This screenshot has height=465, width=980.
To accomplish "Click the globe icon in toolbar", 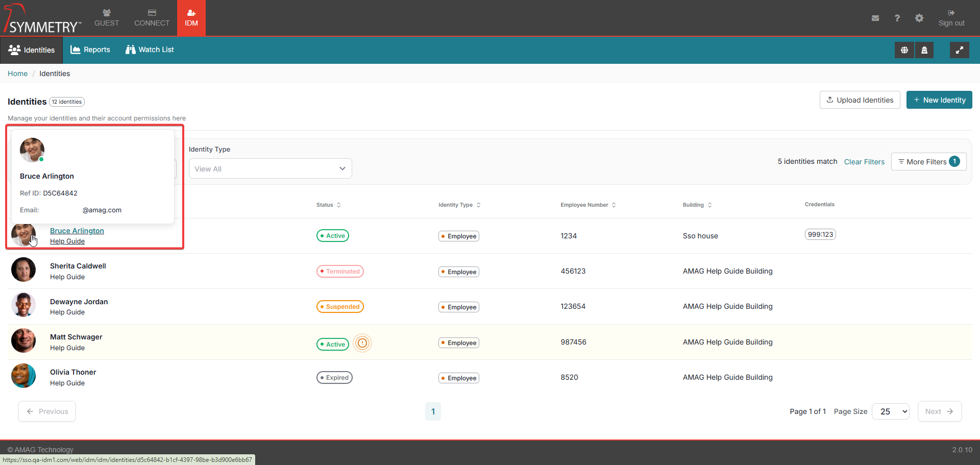I will tap(904, 50).
